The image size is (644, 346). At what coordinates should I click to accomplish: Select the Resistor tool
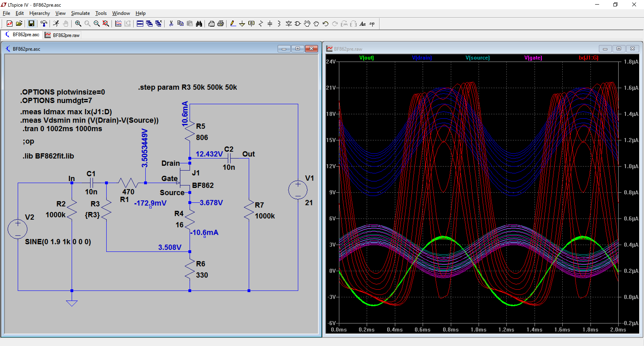(261, 24)
